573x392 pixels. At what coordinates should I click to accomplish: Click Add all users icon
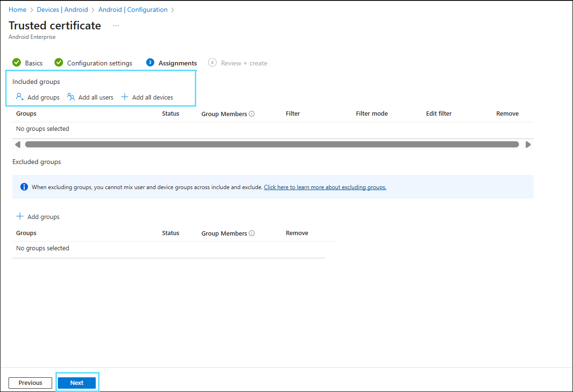point(71,97)
